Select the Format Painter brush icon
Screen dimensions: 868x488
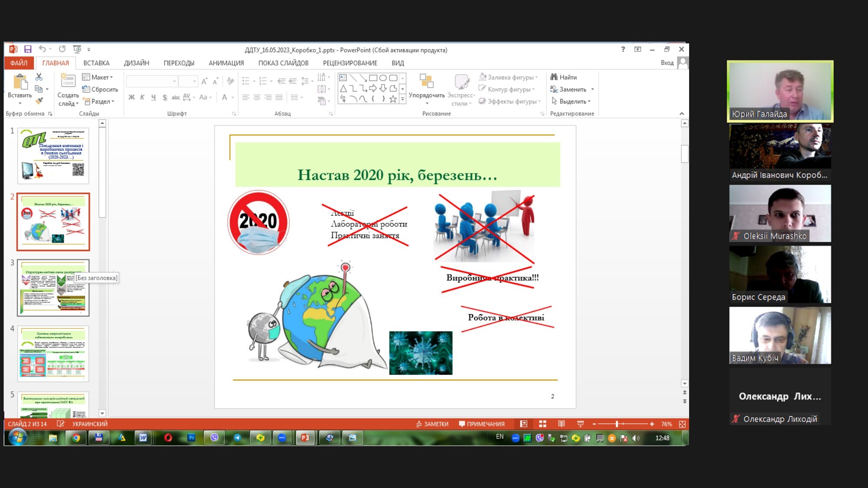(x=39, y=101)
